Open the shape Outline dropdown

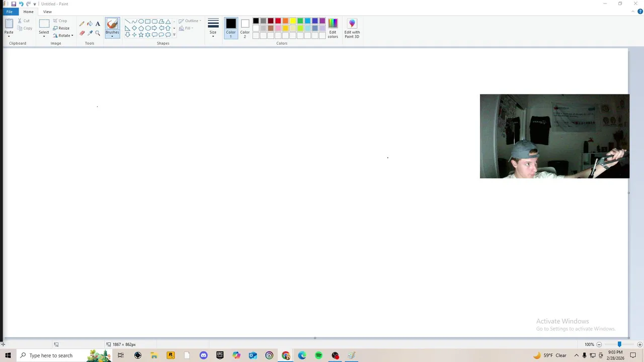190,21
